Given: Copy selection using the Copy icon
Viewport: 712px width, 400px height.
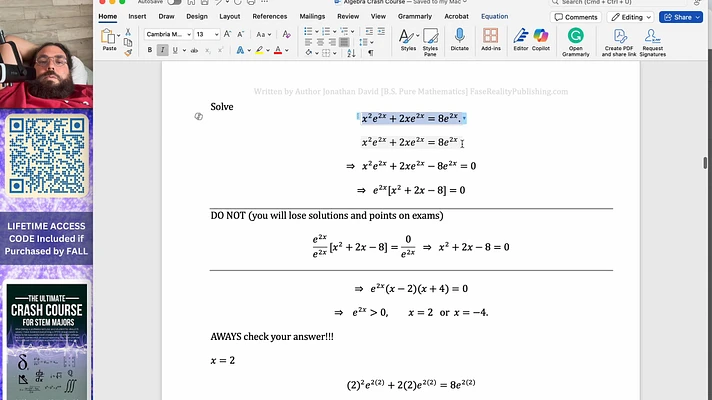Looking at the screenshot, I should click(128, 42).
